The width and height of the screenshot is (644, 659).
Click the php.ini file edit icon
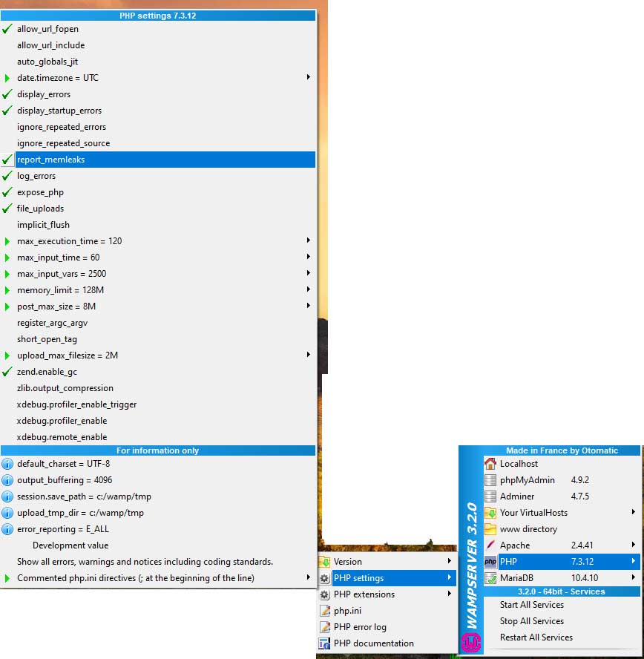pyautogui.click(x=324, y=611)
